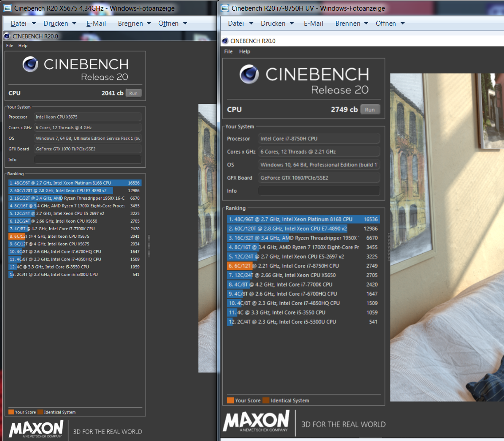Click the panel resize grip beside the left ranking list
Image resolution: width=504 pixels, height=441 pixels.
point(149,246)
